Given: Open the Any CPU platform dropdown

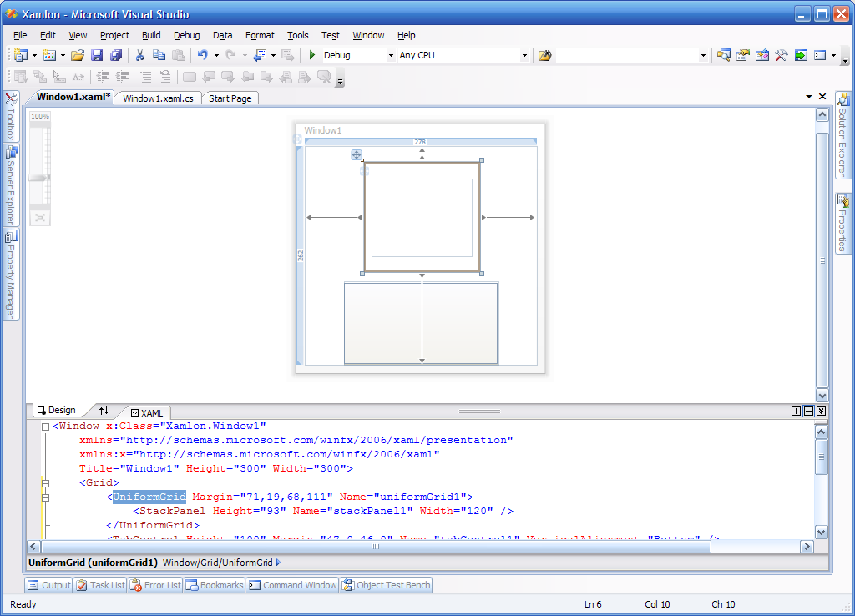Looking at the screenshot, I should (524, 55).
